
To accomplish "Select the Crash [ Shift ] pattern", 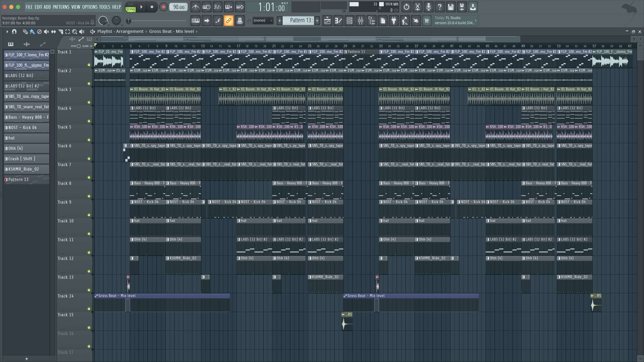I will [26, 159].
